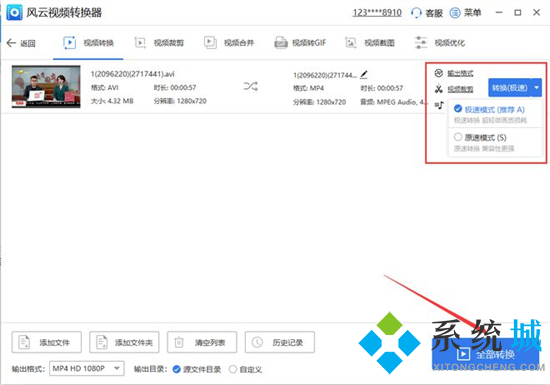
Task: Edit output filename with pencil icon
Action: point(364,74)
